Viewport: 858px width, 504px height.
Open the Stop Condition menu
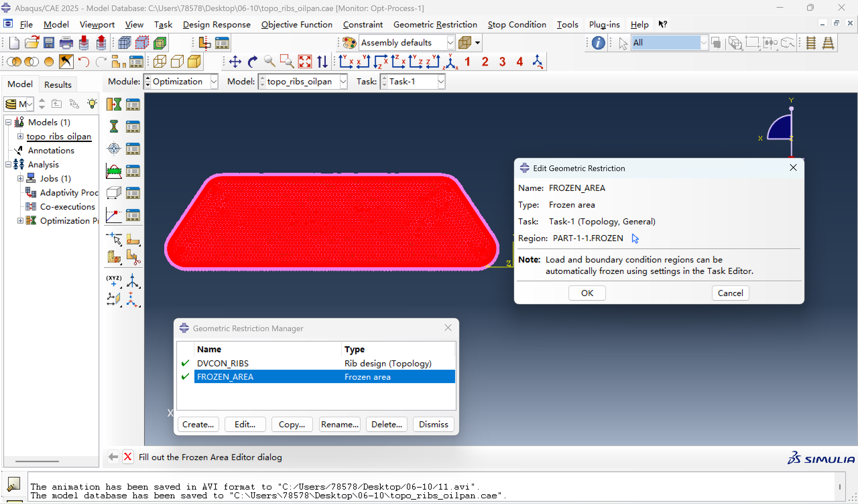point(517,25)
